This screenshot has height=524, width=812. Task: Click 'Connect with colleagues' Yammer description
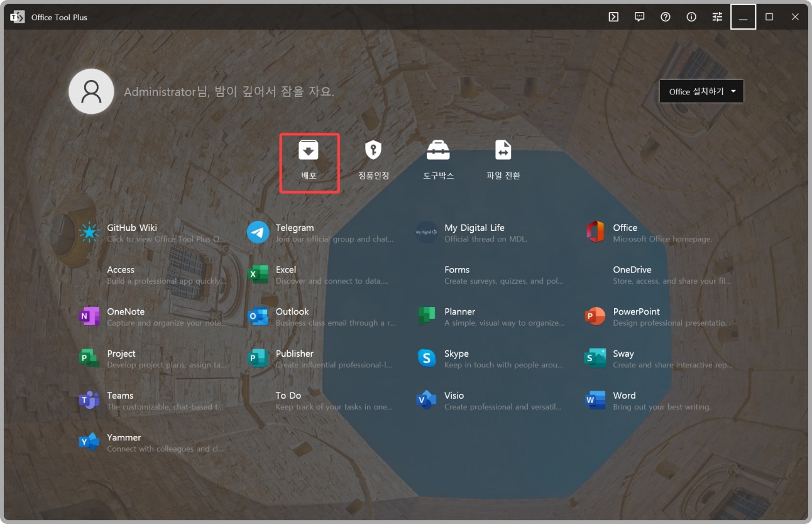pos(165,449)
